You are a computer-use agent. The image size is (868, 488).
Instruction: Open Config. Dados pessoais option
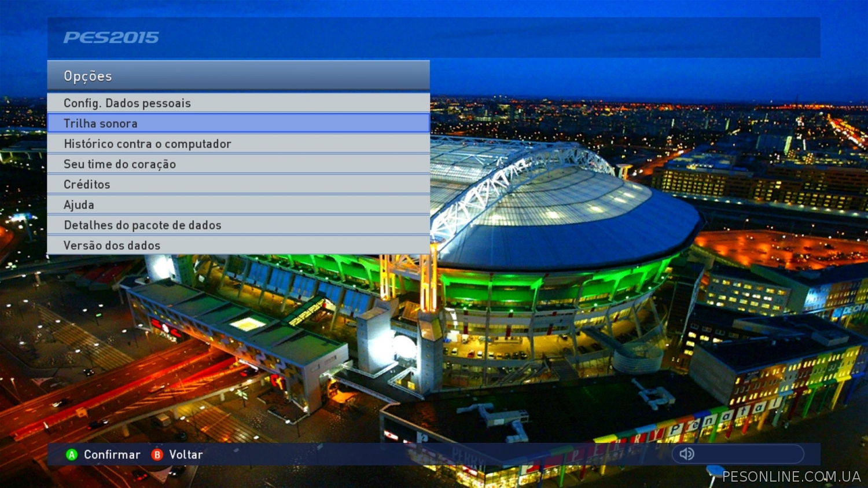click(238, 103)
